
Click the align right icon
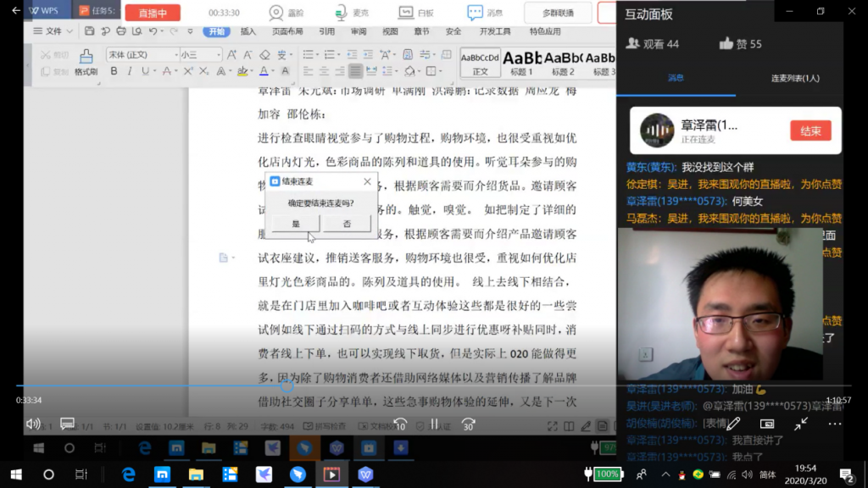pyautogui.click(x=340, y=71)
